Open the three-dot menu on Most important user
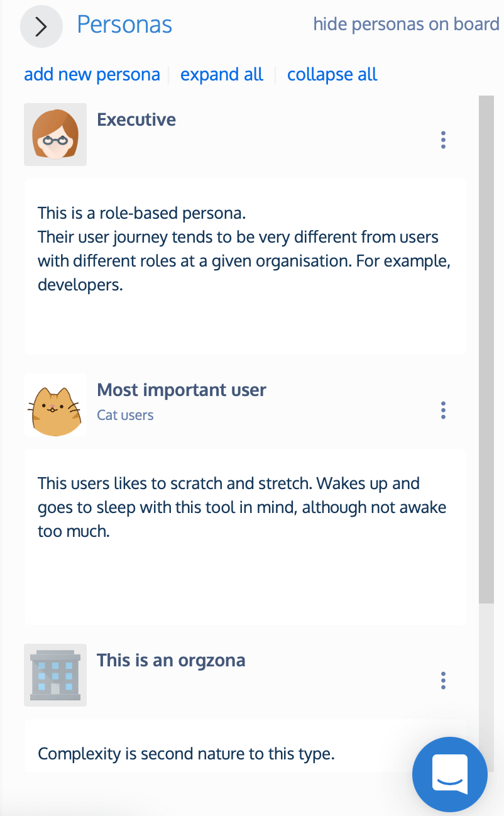Image resolution: width=504 pixels, height=816 pixels. pos(443,410)
